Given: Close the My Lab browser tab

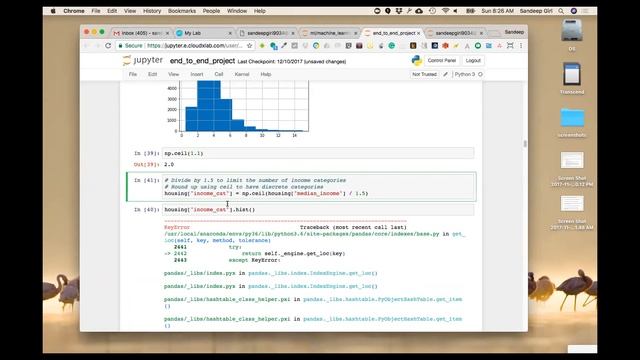Looking at the screenshot, I should coord(230,33).
